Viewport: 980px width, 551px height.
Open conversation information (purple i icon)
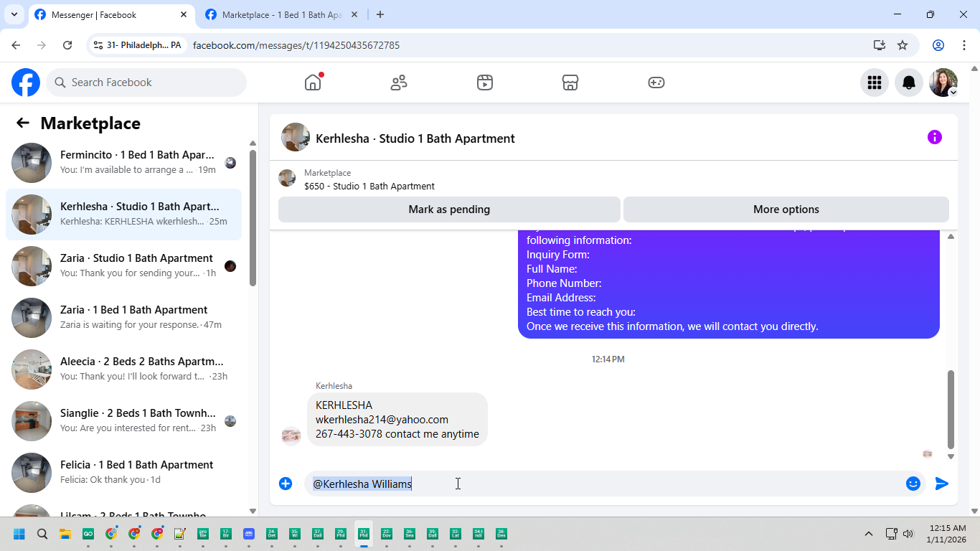tap(934, 137)
